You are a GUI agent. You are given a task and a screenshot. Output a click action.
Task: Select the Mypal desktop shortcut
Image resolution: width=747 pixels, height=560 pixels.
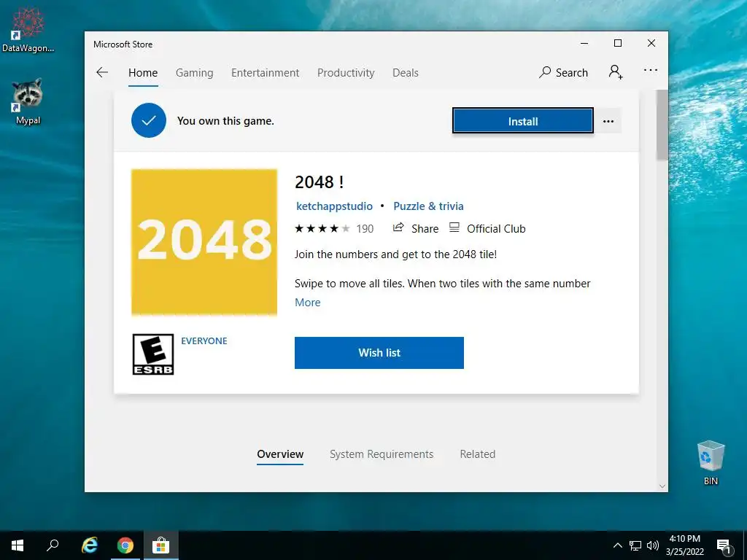click(x=28, y=102)
